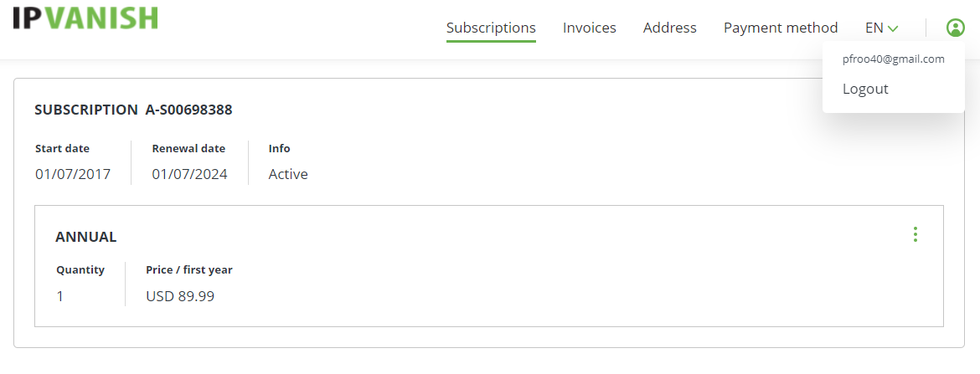Click the start date 01/07/2017
980x374 pixels.
pos(73,174)
